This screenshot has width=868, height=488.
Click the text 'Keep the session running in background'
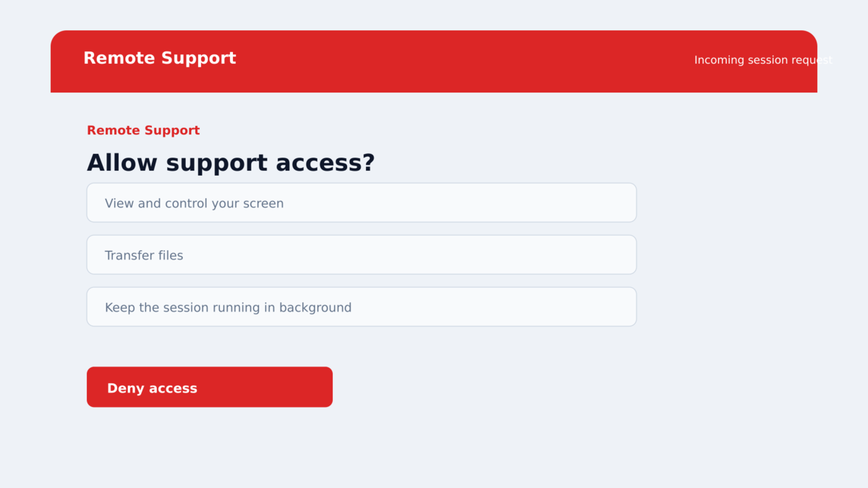tap(228, 307)
